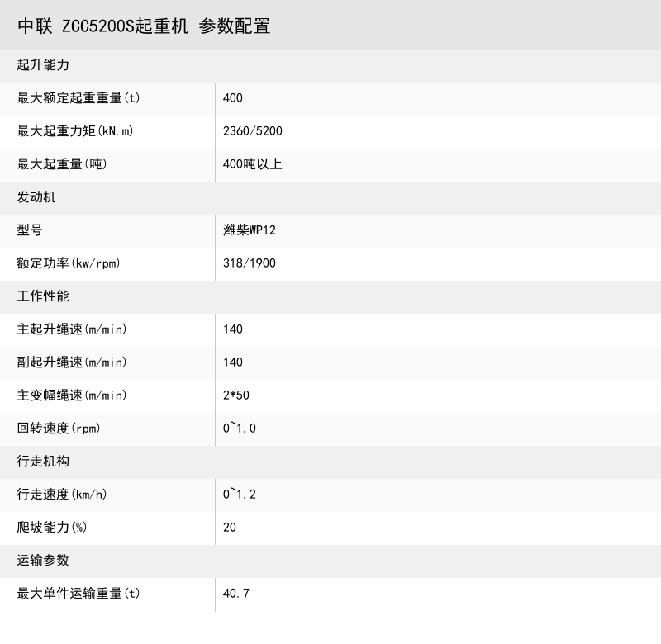This screenshot has height=644, width=661.
Task: Click the label 主起升绳速(m/min)
Action: pos(72,329)
